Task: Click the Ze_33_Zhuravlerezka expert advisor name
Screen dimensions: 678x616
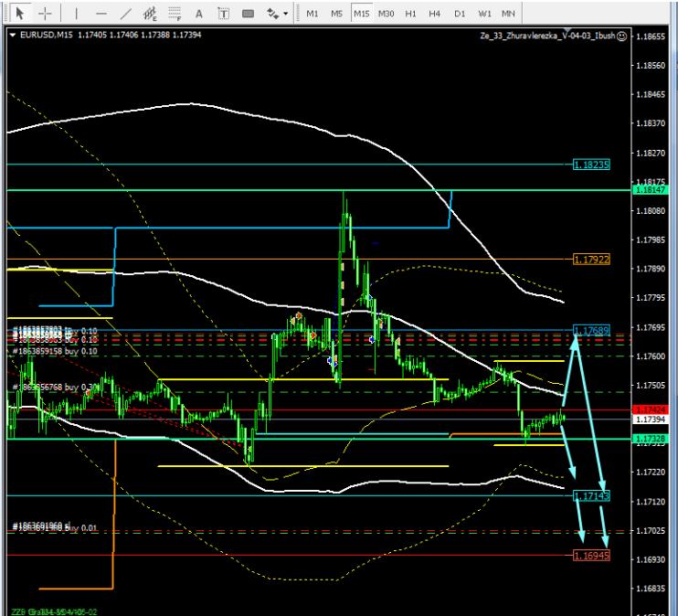Action: point(547,36)
